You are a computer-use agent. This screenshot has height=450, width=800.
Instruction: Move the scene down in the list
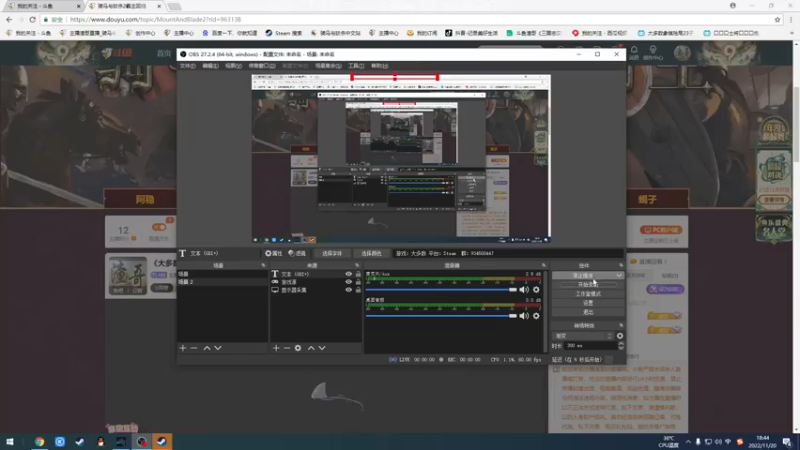click(x=218, y=348)
